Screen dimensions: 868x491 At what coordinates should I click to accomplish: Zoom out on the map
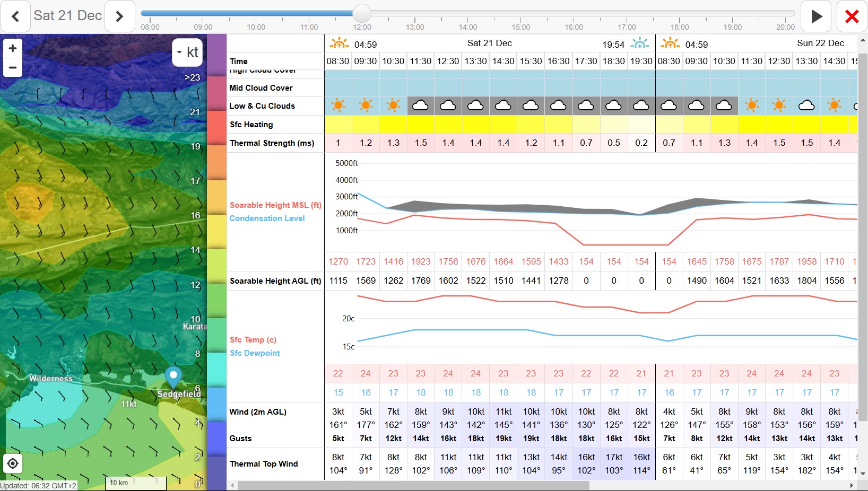click(x=13, y=68)
